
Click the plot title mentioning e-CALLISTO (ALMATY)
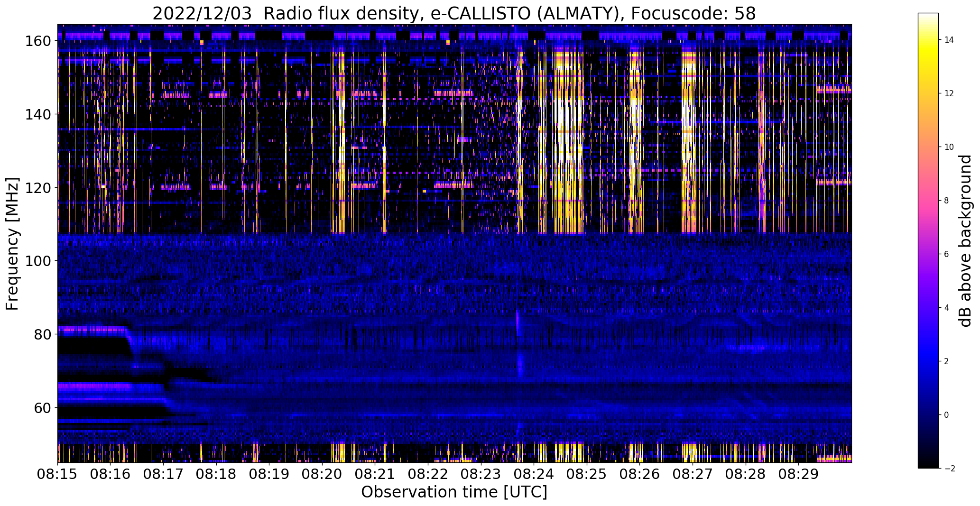tap(454, 13)
